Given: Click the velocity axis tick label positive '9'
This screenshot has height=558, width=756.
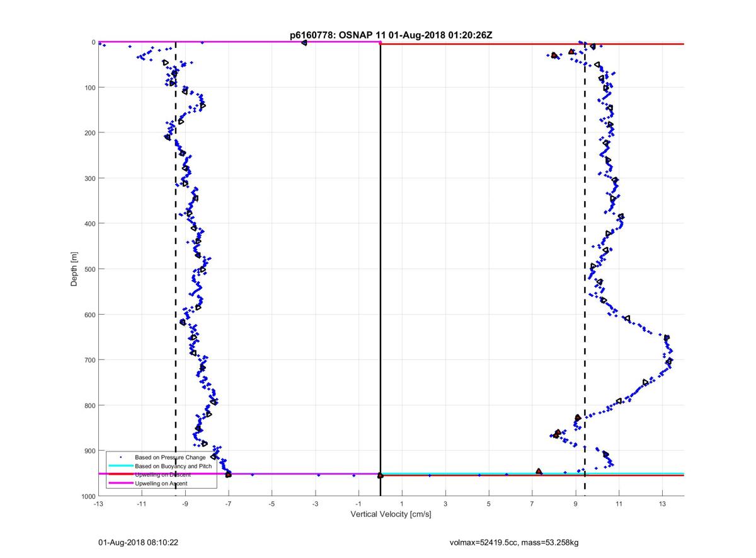Looking at the screenshot, I should 576,504.
